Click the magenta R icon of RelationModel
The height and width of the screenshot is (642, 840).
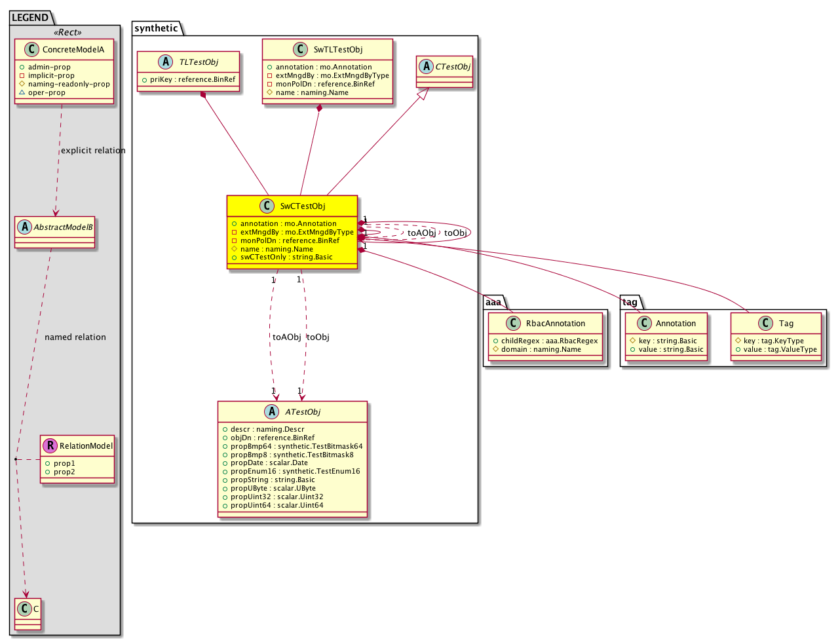(x=50, y=446)
